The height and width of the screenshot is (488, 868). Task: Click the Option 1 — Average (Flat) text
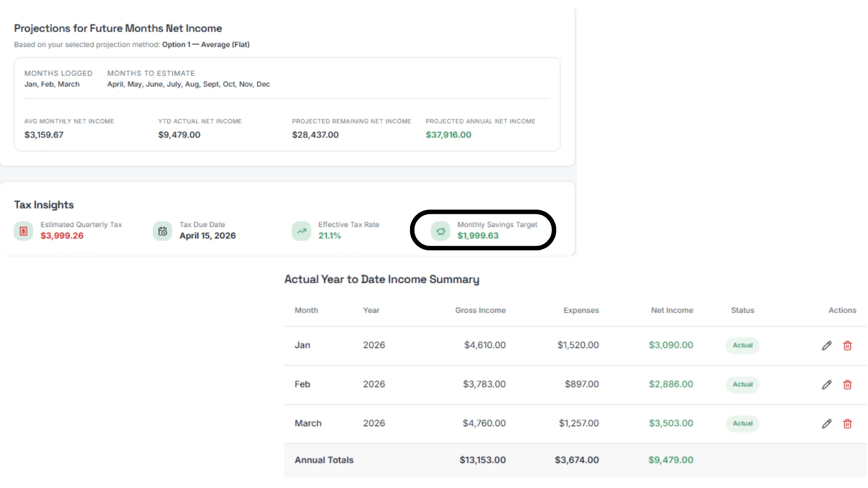click(x=206, y=44)
